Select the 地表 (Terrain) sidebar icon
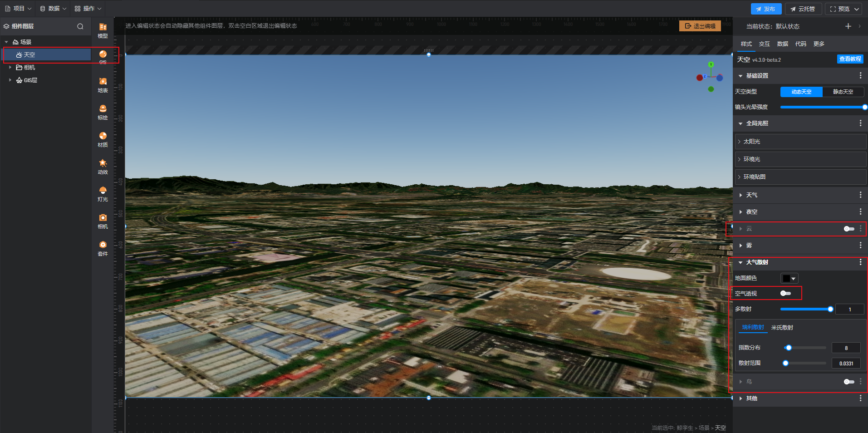Viewport: 868px width, 433px height. click(x=103, y=84)
